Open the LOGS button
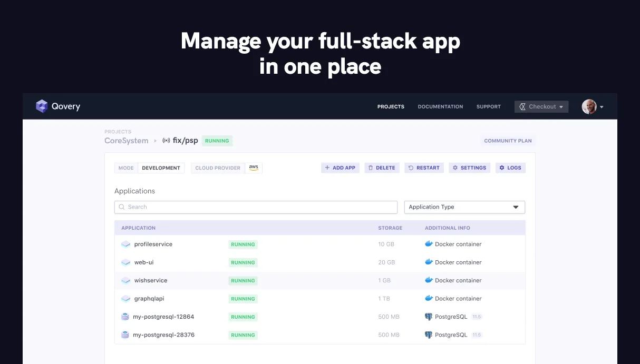 (x=510, y=168)
